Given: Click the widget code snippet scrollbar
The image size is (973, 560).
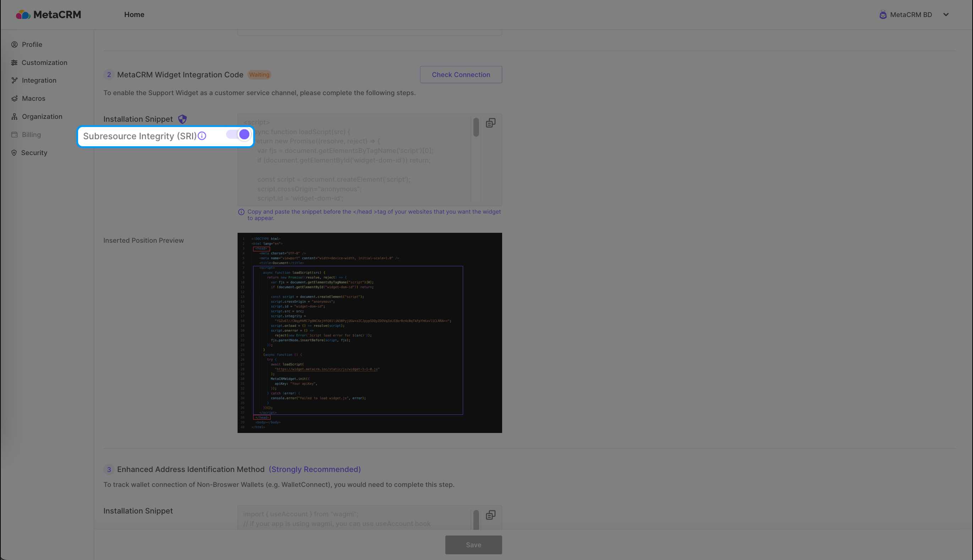Looking at the screenshot, I should click(476, 127).
